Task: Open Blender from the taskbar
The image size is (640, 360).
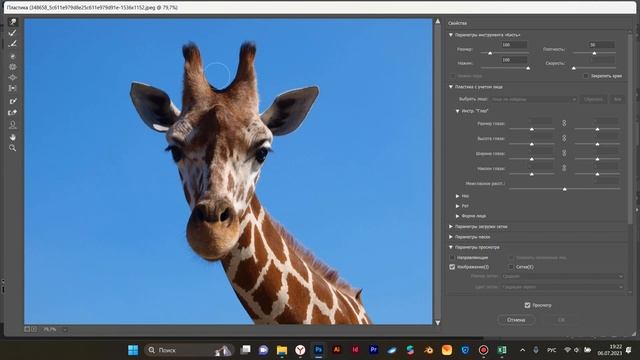Action: (429, 350)
